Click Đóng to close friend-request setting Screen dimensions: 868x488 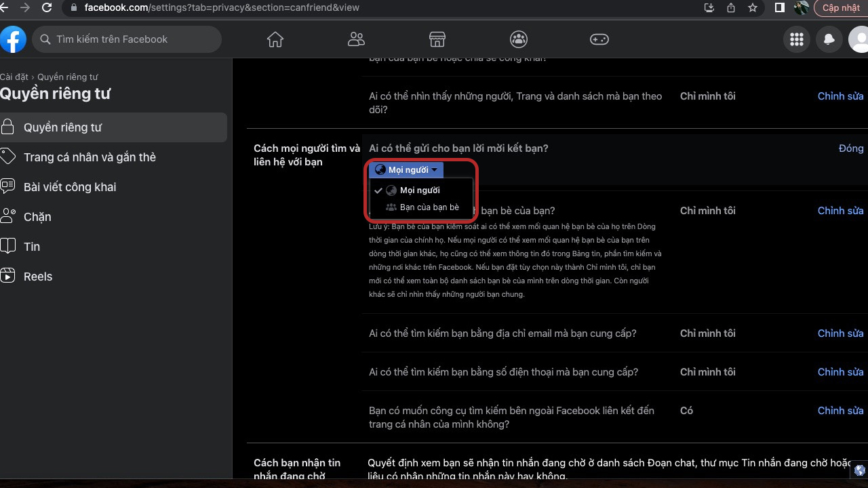[x=851, y=148]
